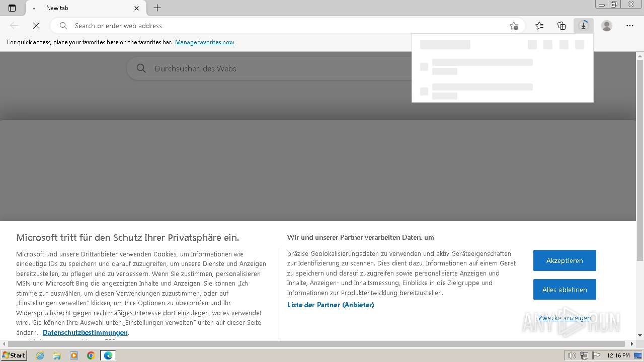Click the clock showing 12:16 PM
Image resolution: width=644 pixels, height=362 pixels.
click(618, 355)
